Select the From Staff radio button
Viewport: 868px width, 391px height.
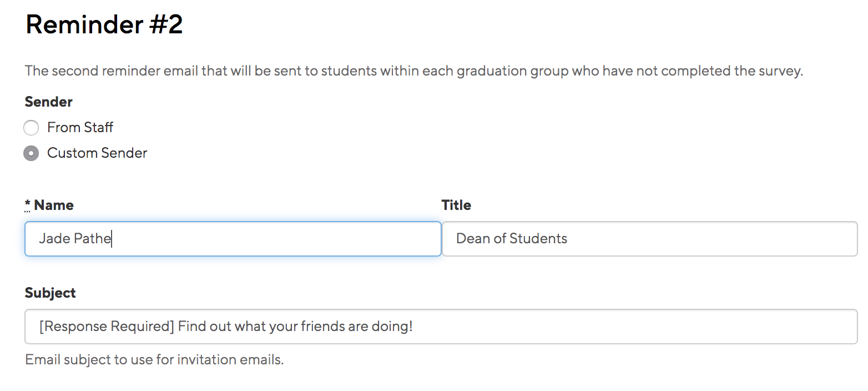point(31,127)
